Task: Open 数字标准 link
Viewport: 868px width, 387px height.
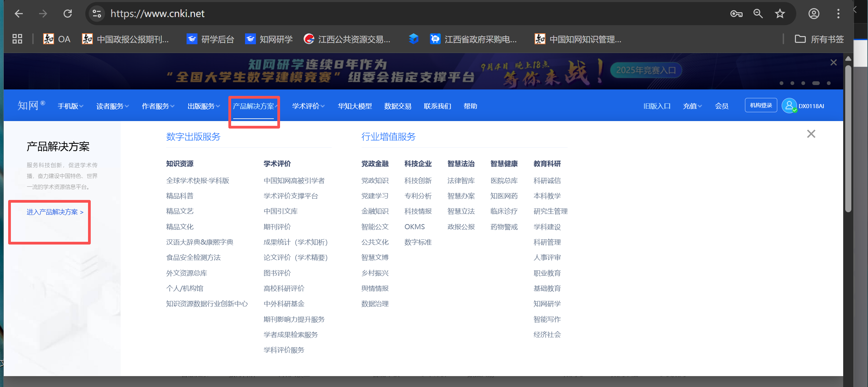Action: [x=418, y=242]
